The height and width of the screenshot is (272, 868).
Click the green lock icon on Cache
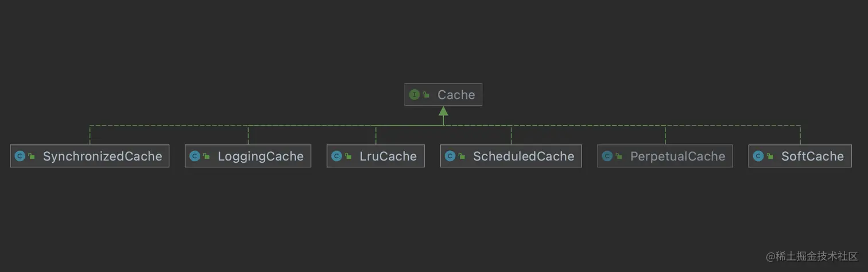[x=426, y=95]
